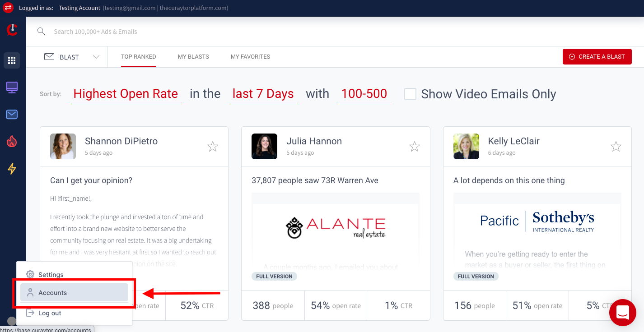The height and width of the screenshot is (332, 644).
Task: Switch to the TOP RANKED tab
Action: [139, 57]
